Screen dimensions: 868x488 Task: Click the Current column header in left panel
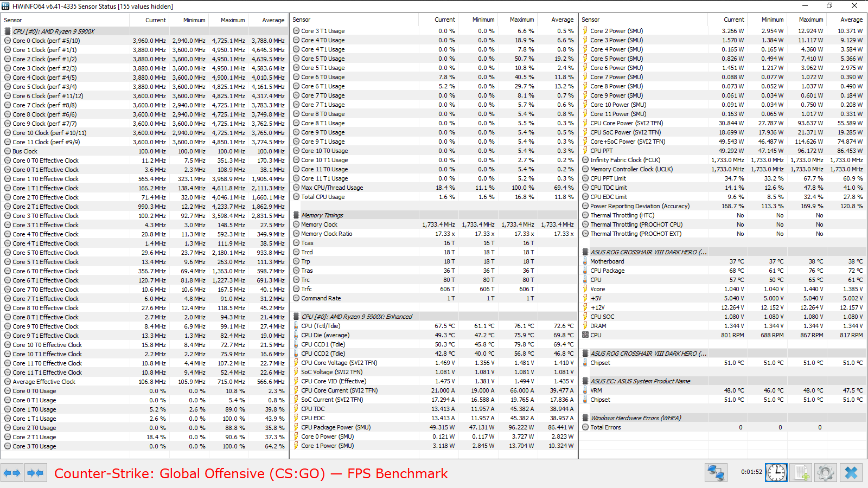click(x=156, y=20)
